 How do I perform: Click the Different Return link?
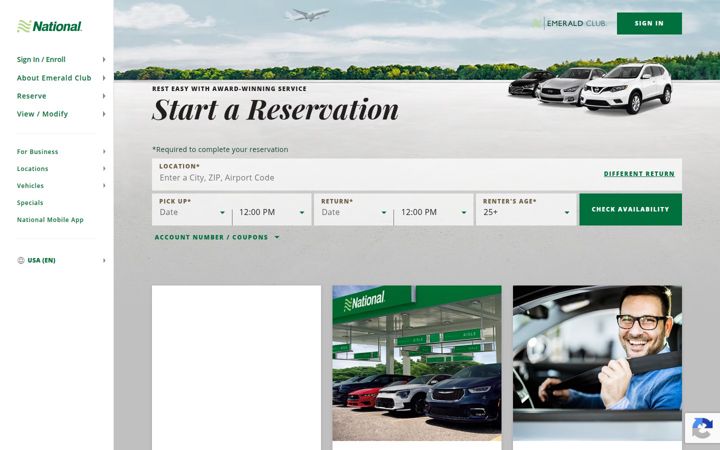pos(639,174)
